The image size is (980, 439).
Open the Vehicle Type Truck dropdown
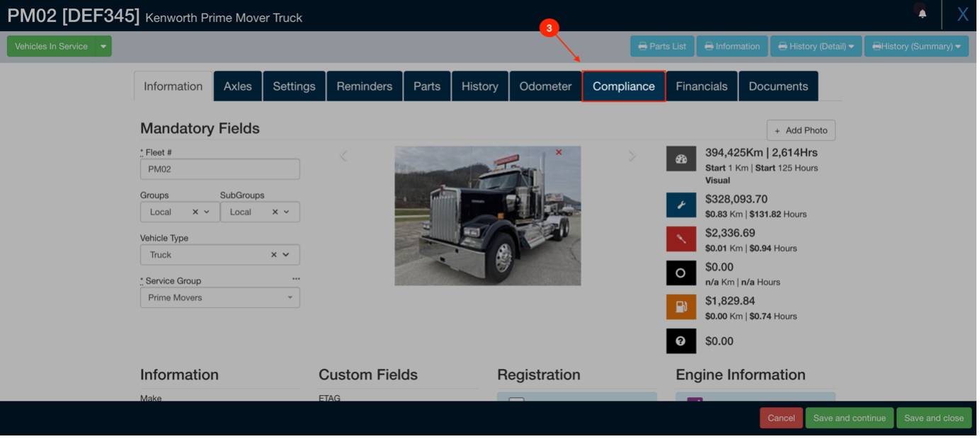coord(285,255)
